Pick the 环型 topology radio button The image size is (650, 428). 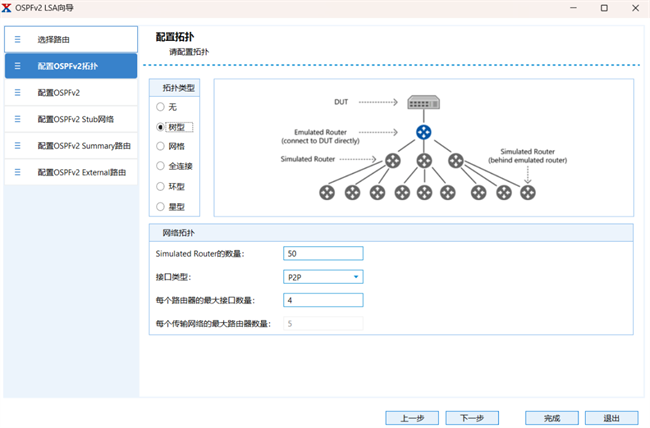click(x=161, y=186)
